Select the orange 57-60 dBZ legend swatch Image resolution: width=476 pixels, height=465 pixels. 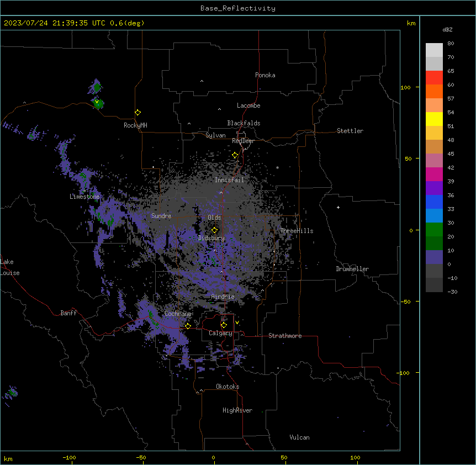click(x=434, y=91)
